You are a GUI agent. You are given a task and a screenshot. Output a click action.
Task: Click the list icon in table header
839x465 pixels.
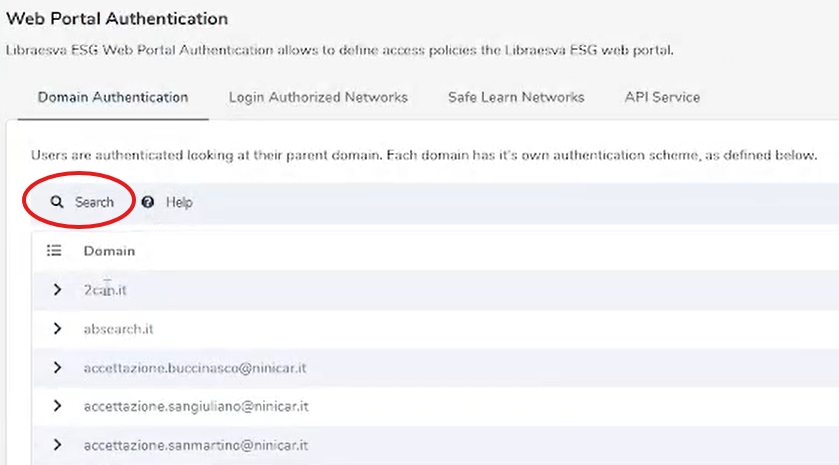[x=55, y=251]
